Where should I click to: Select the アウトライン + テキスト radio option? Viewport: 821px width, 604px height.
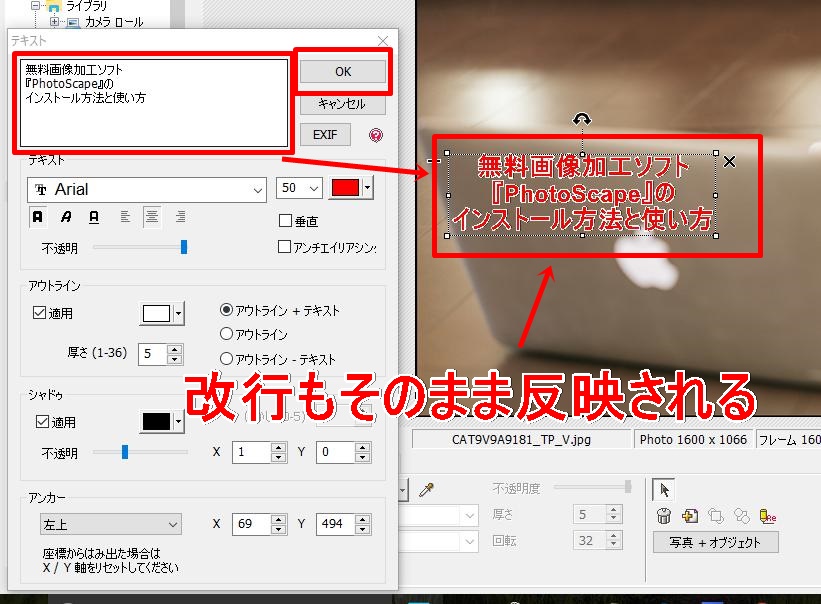click(226, 310)
